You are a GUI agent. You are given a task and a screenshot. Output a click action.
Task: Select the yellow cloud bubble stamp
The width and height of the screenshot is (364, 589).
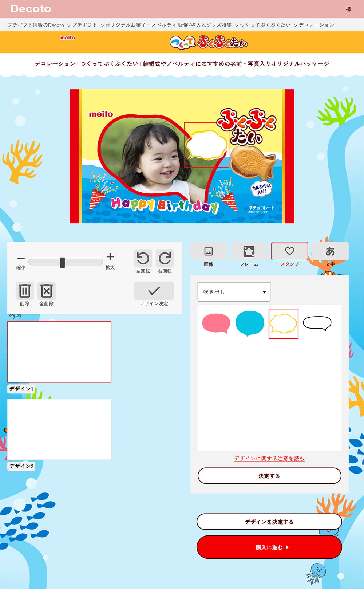coord(284,323)
